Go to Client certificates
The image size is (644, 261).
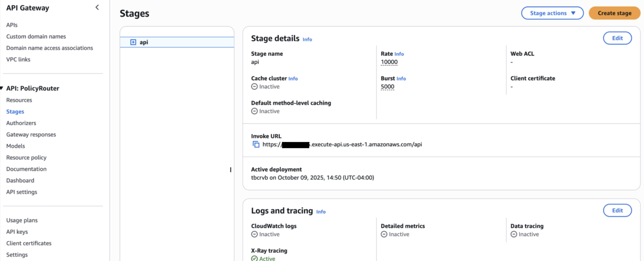29,243
